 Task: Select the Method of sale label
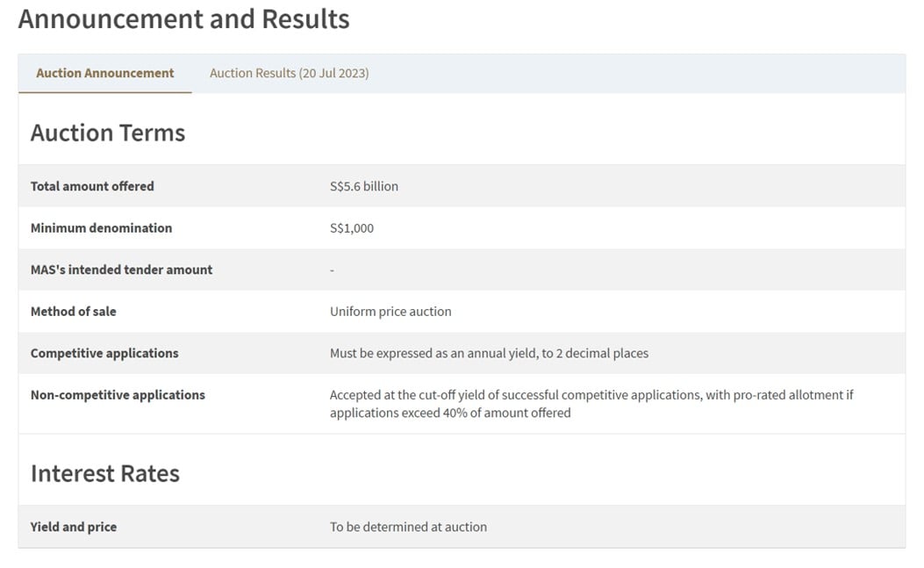[73, 312]
